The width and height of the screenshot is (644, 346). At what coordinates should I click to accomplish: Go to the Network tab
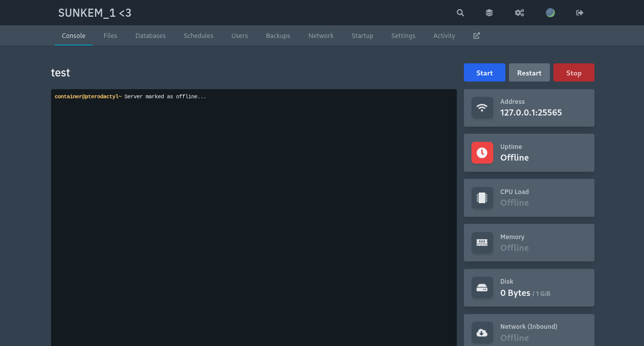click(321, 36)
